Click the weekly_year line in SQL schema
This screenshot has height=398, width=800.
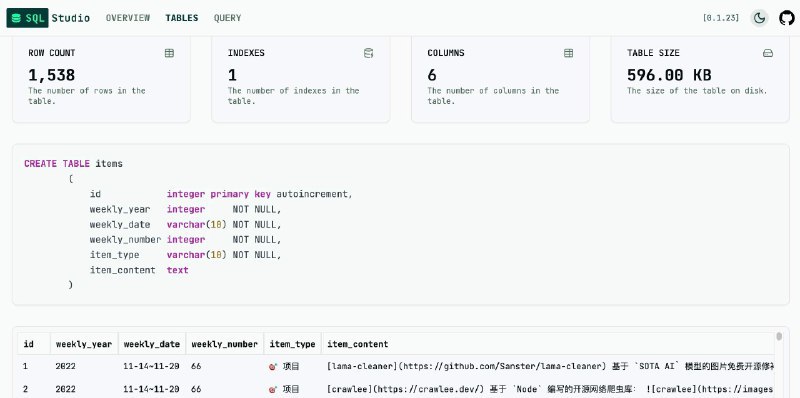pyautogui.click(x=185, y=209)
